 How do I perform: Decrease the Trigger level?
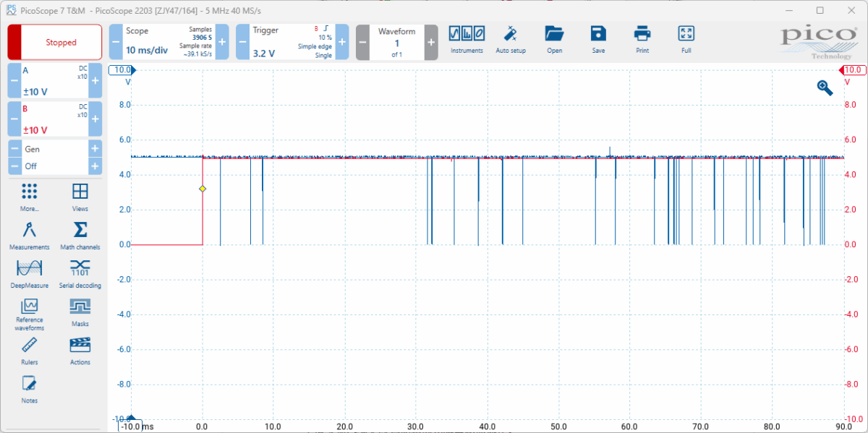pyautogui.click(x=242, y=42)
